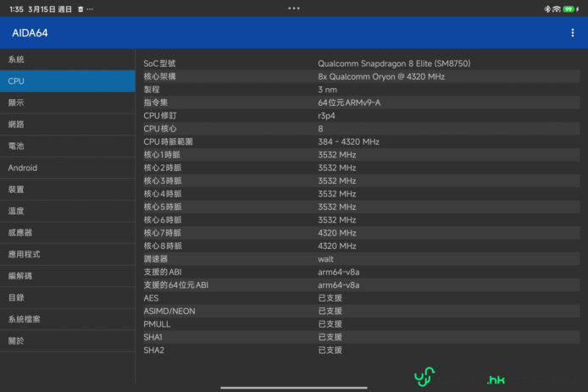Screen dimensions: 588x392
Task: Tap the three-dot multitasking handle at top
Action: point(294,8)
